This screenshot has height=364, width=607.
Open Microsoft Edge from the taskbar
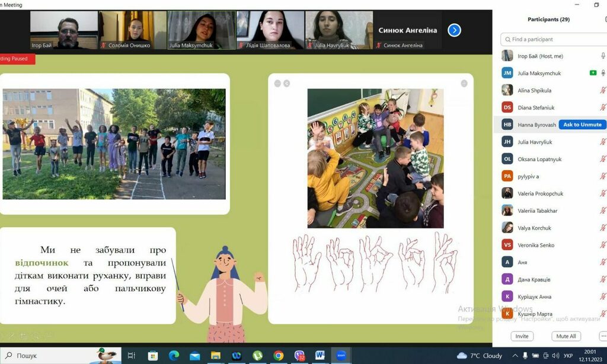tap(174, 356)
